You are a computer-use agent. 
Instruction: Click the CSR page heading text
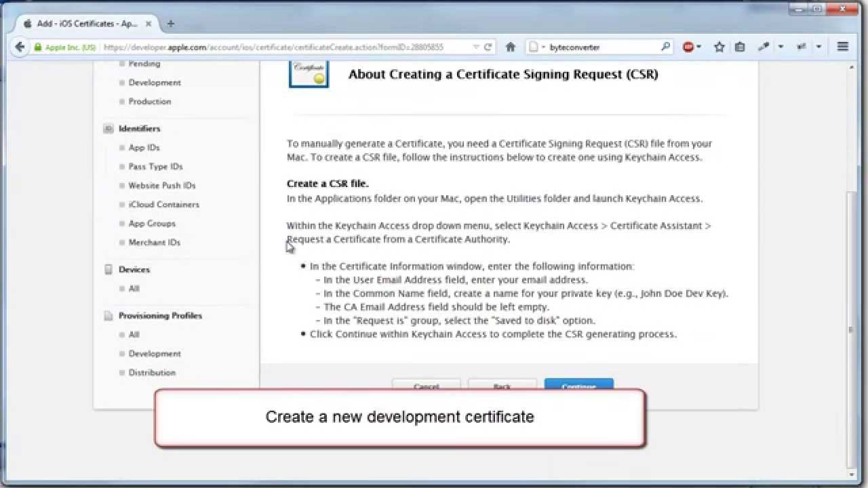[x=503, y=75]
